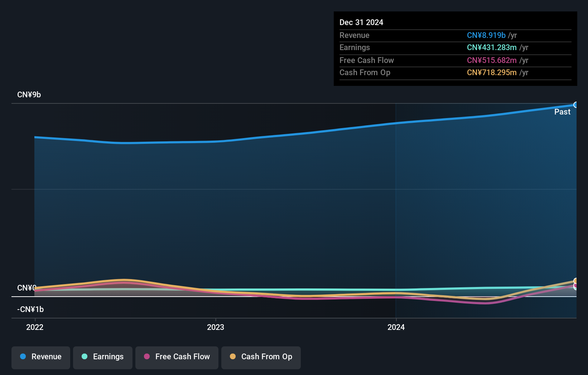Click the 2023 axis label
Screen dimensions: 588x375
click(215, 327)
